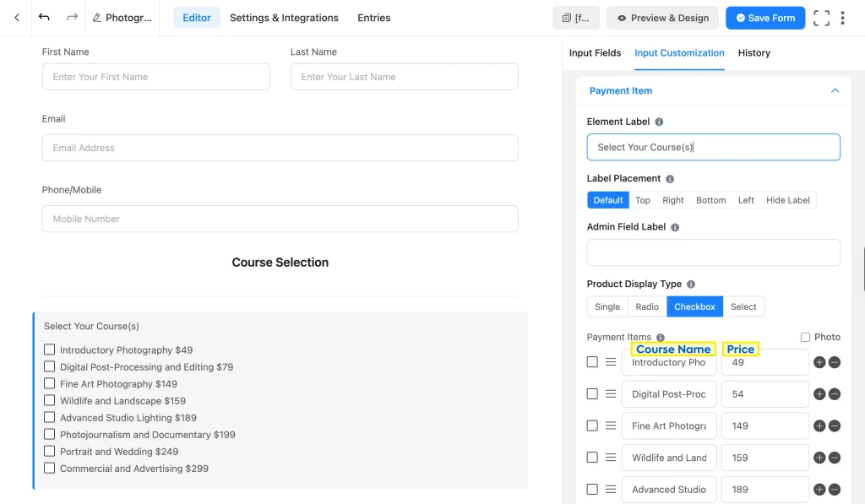Check Digital Post-Processing and Editing $79

[x=49, y=366]
